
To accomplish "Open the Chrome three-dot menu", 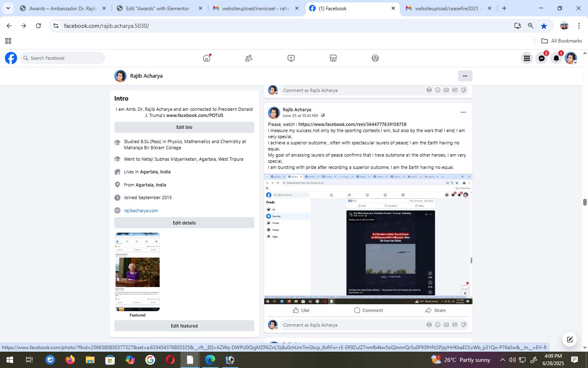I will (579, 26).
